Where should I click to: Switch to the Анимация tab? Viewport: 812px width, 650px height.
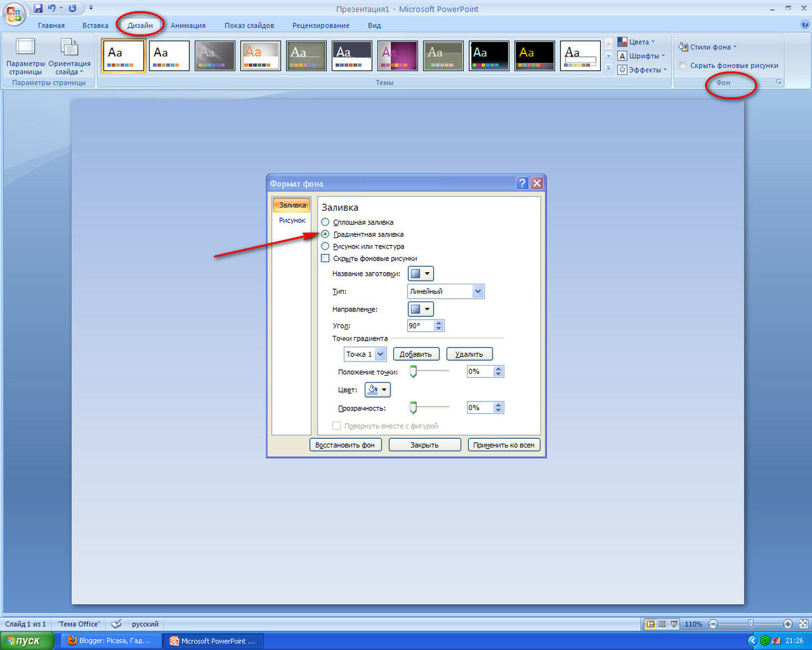pyautogui.click(x=188, y=25)
